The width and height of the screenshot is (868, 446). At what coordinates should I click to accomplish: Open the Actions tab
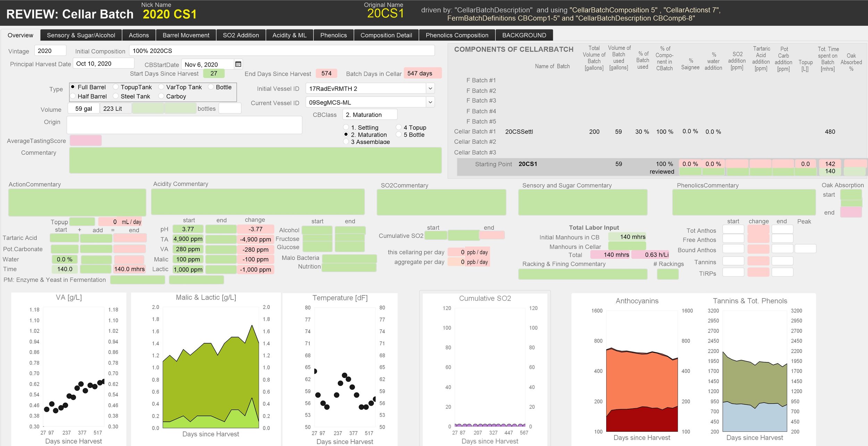pos(139,35)
